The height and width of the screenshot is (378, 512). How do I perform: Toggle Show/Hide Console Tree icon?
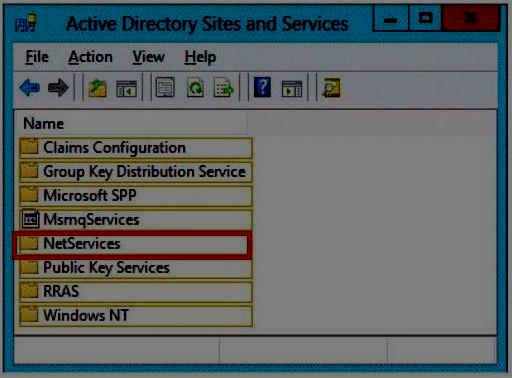tap(126, 88)
